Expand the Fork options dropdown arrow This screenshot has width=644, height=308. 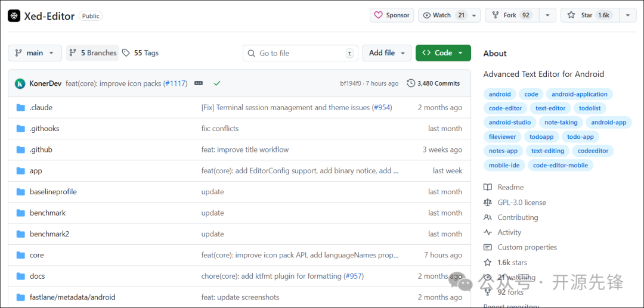pos(547,15)
